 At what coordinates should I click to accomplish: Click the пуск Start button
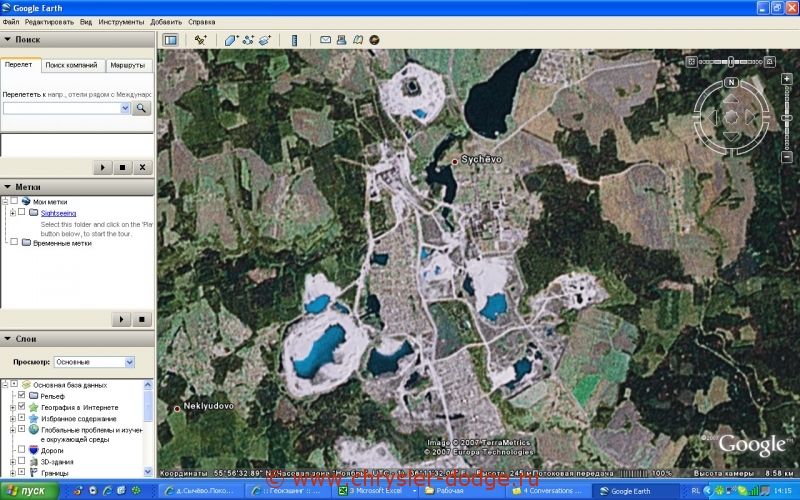click(29, 491)
